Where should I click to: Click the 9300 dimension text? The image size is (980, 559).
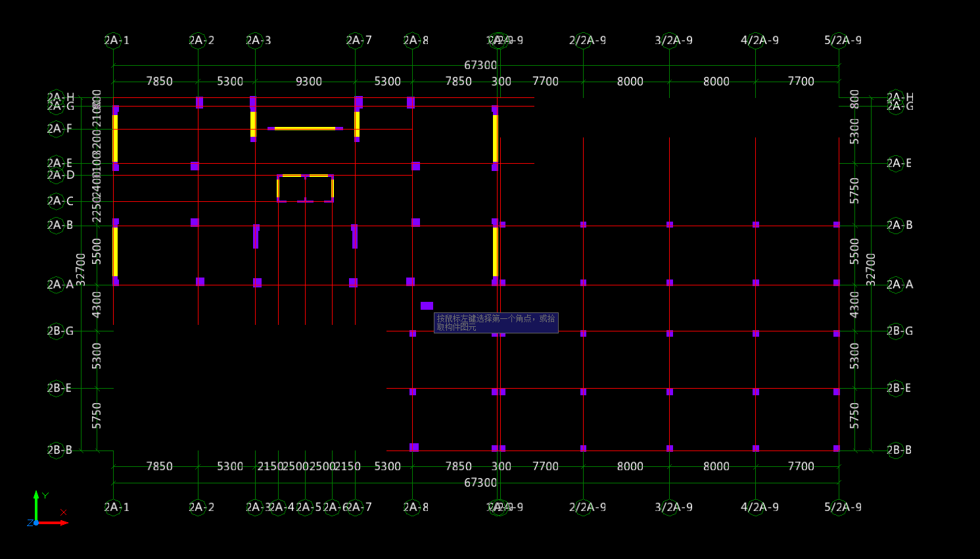coord(309,82)
